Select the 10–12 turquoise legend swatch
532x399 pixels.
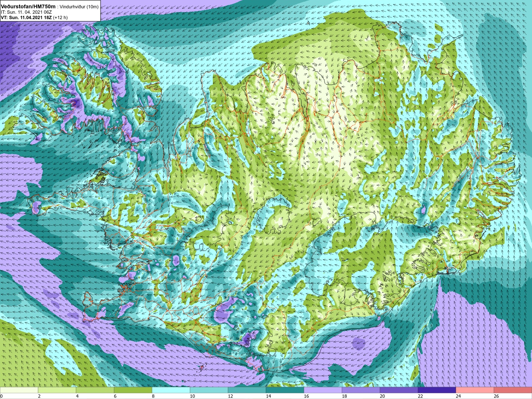209,390
